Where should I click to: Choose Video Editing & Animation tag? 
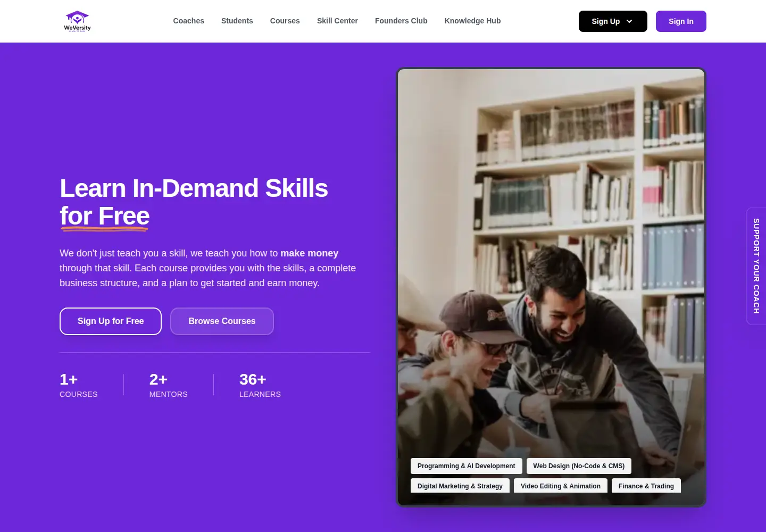(561, 486)
